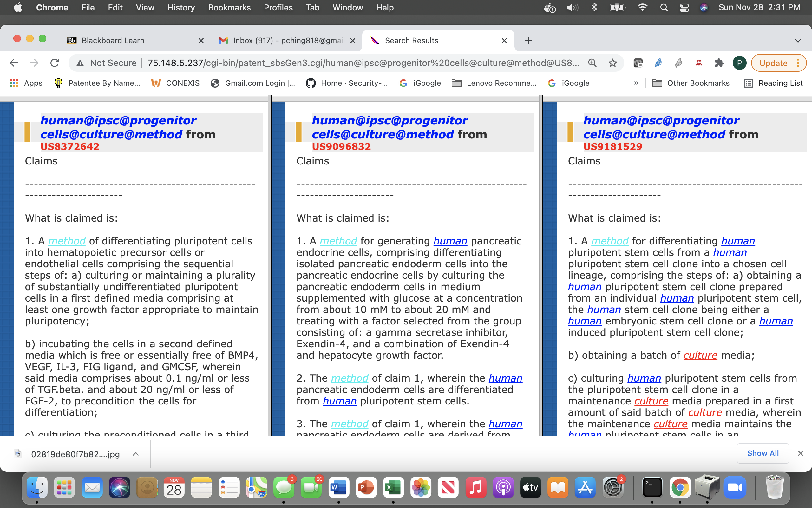Image resolution: width=812 pixels, height=508 pixels.
Task: Open Zoom from the Dock
Action: point(735,487)
